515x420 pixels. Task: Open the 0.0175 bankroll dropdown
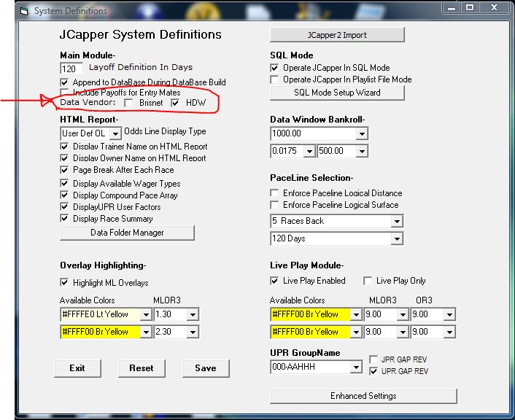click(x=309, y=152)
